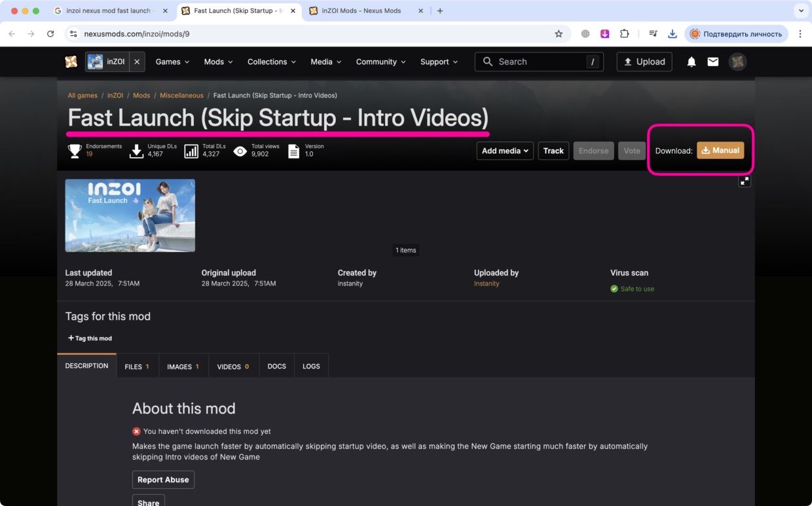Open the Chrome three-dot menu
812x506 pixels.
(x=800, y=34)
